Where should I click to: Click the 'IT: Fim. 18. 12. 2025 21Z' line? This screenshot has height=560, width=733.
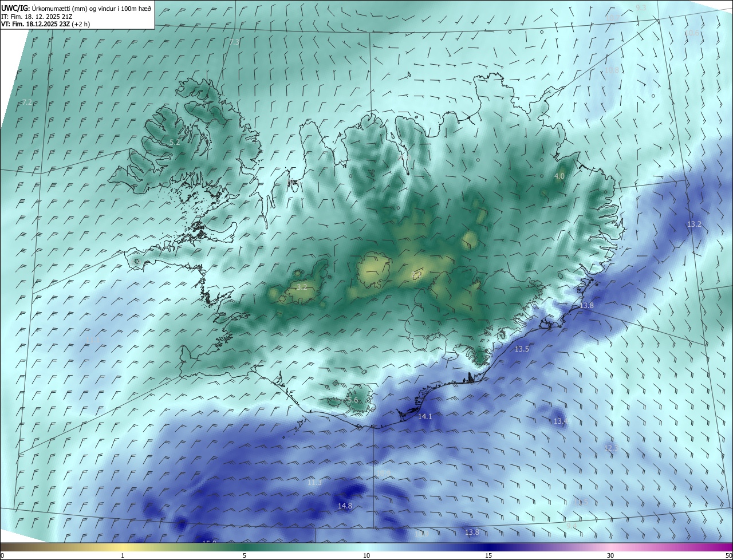37,17
